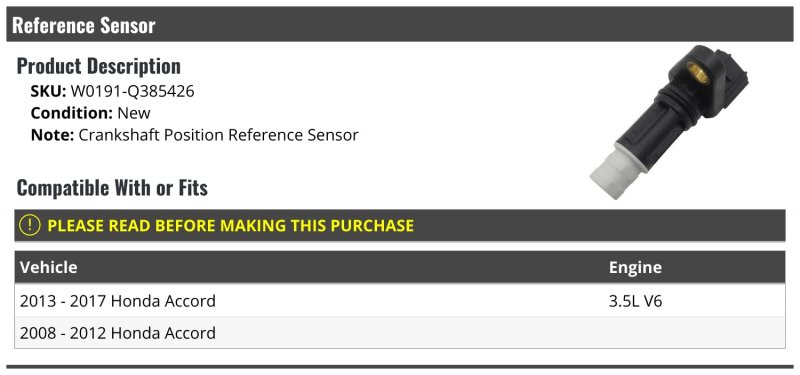Select the 2013 - 2017 Honda Accord row
The height and width of the screenshot is (375, 800).
click(x=399, y=301)
